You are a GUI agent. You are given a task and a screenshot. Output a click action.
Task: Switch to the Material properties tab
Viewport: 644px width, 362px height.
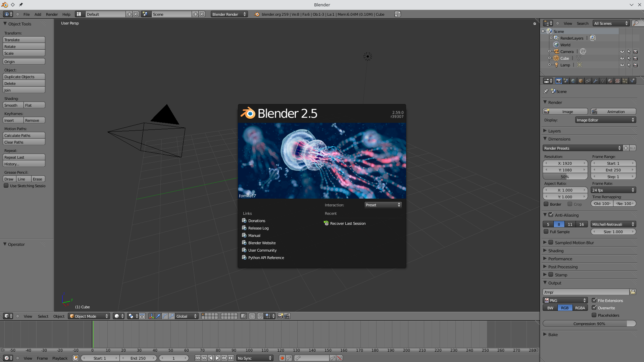click(x=610, y=81)
